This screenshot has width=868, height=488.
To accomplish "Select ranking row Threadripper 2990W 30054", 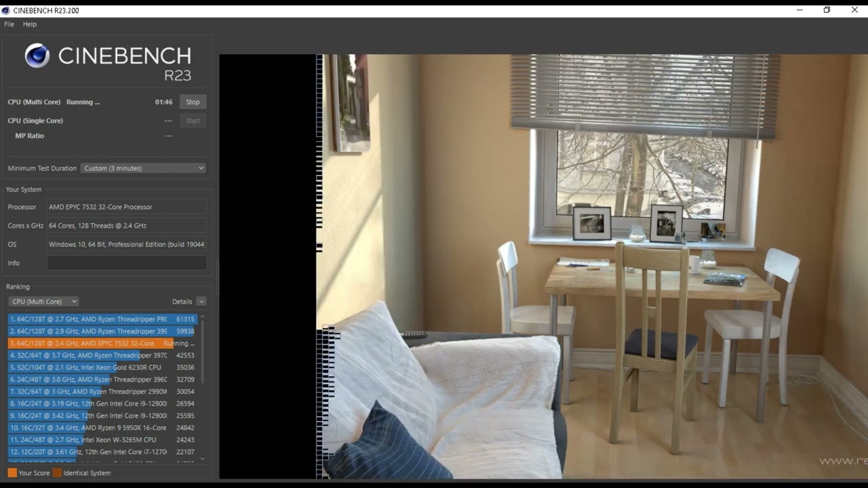I will 102,392.
